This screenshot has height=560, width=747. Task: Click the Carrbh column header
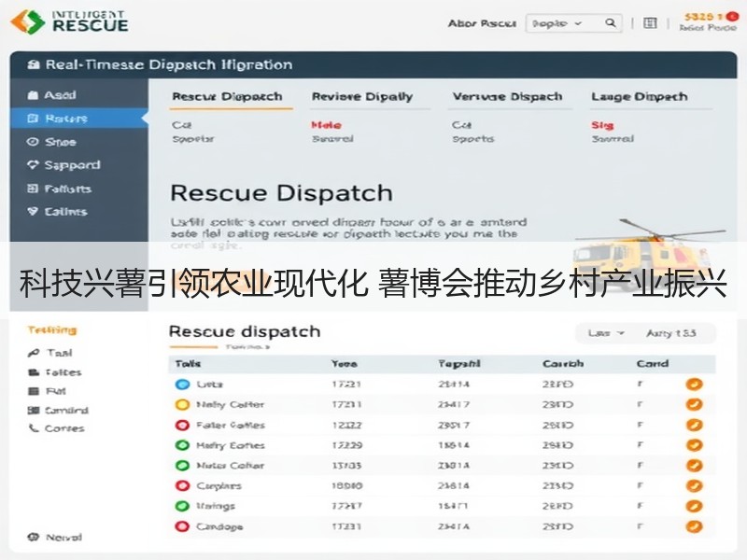click(x=563, y=364)
